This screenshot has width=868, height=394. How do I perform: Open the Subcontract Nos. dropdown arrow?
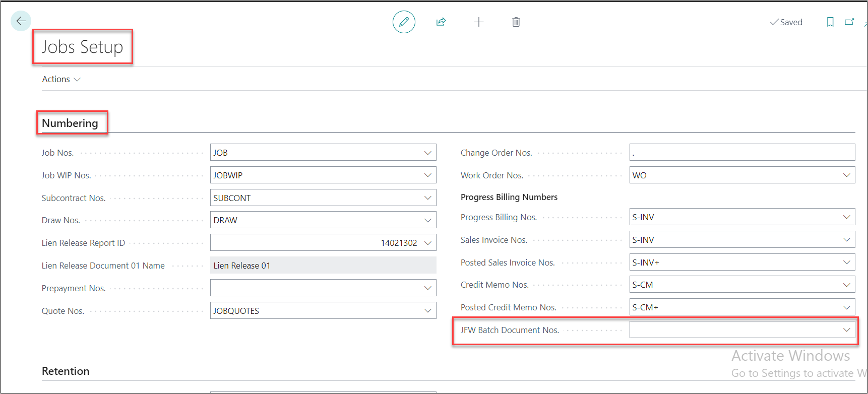pos(427,198)
